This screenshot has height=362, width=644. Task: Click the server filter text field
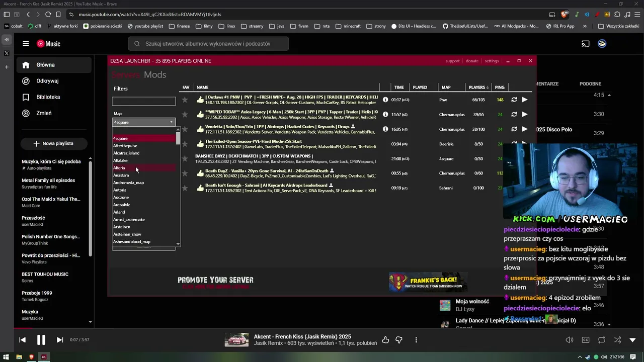143,101
